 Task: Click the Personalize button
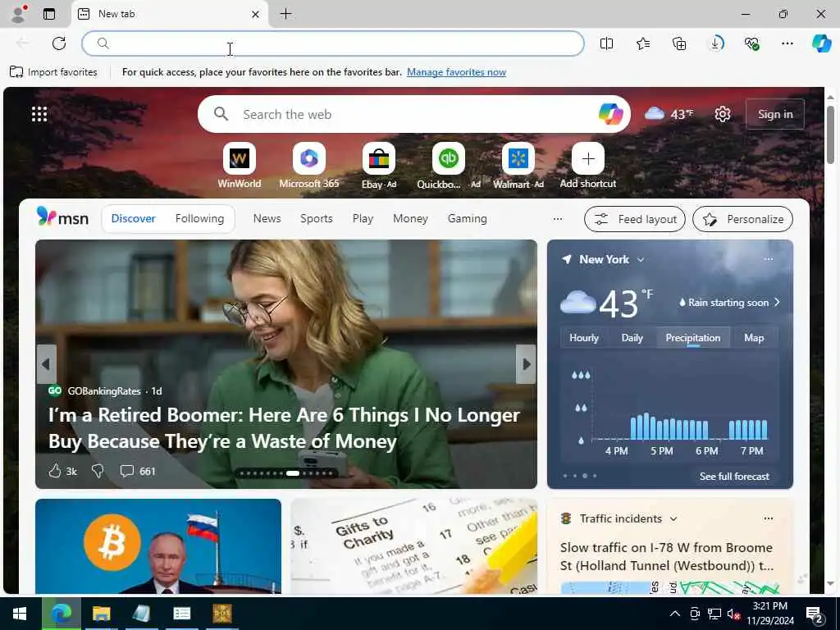tap(742, 219)
